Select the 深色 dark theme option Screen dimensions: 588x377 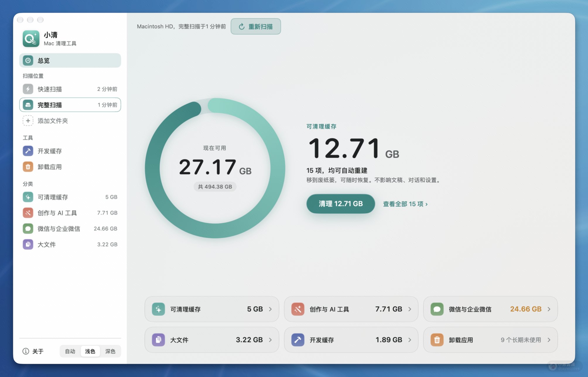point(110,351)
